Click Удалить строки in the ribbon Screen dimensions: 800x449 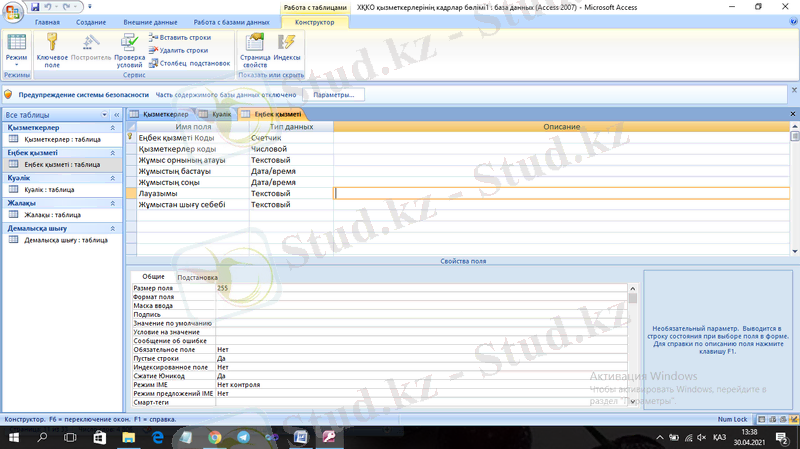[179, 50]
